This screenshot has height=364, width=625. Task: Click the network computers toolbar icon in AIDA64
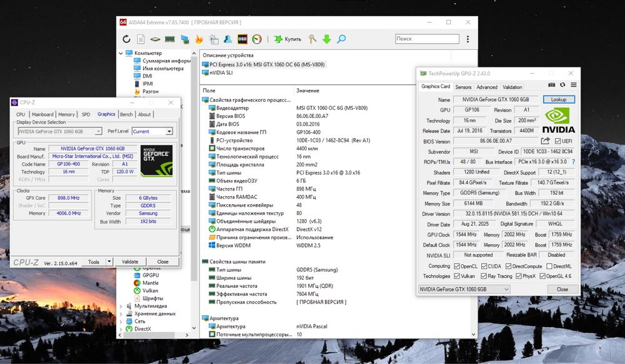point(184,39)
